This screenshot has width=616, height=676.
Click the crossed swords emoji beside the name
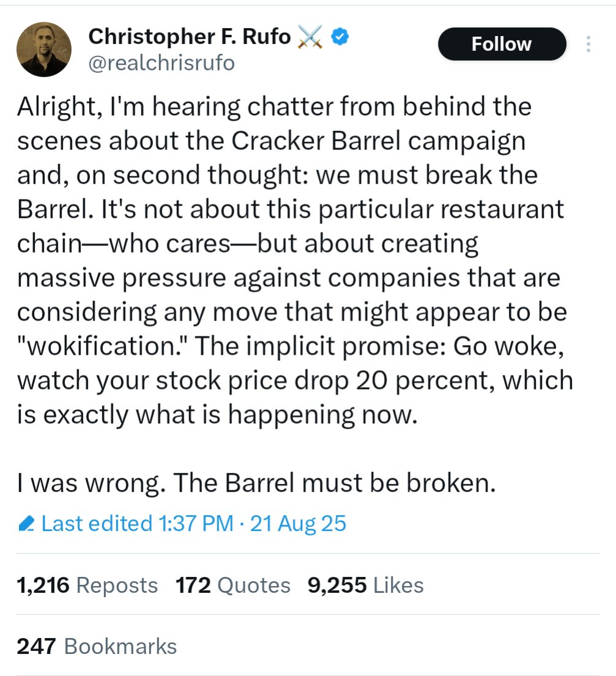pos(310,38)
